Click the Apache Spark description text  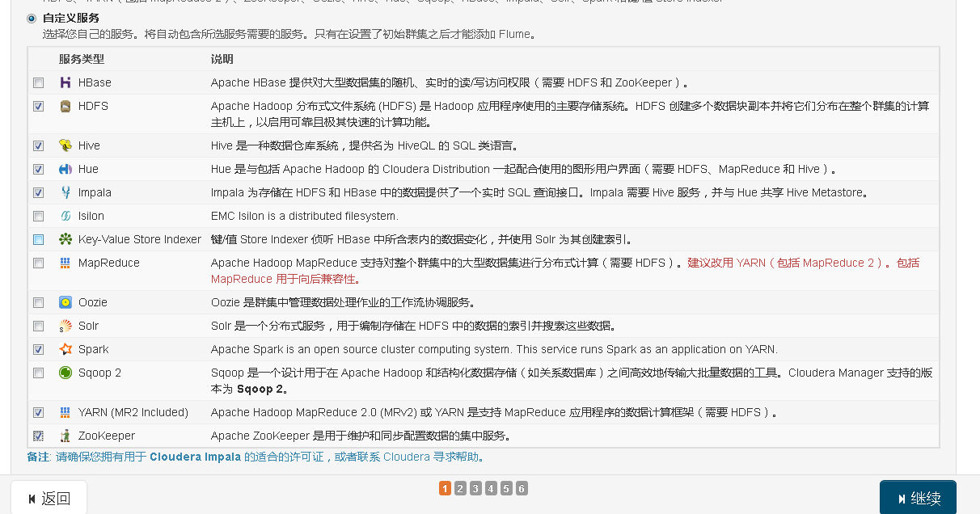coord(494,349)
